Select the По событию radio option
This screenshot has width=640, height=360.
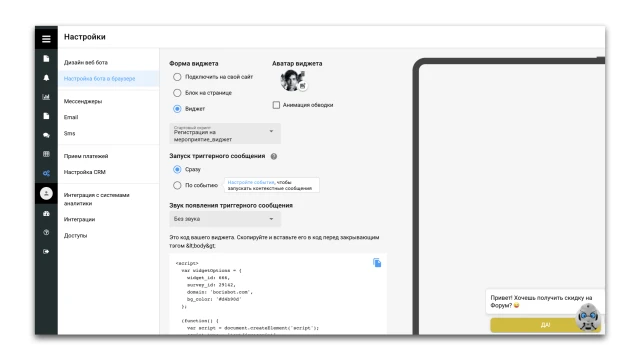point(177,185)
